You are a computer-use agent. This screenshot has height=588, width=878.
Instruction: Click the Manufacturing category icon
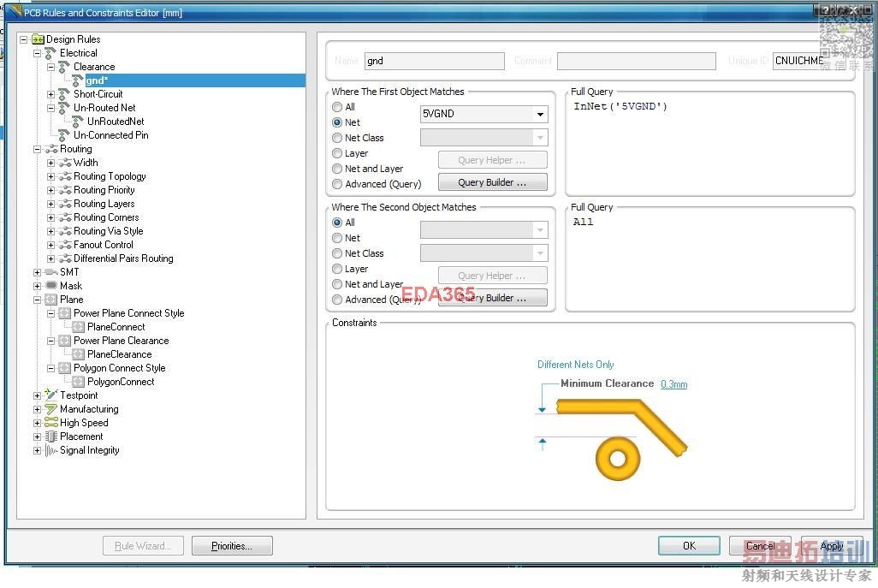click(51, 409)
